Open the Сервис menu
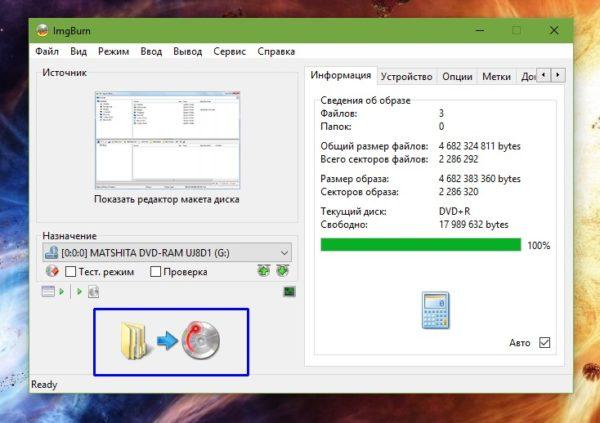 230,51
